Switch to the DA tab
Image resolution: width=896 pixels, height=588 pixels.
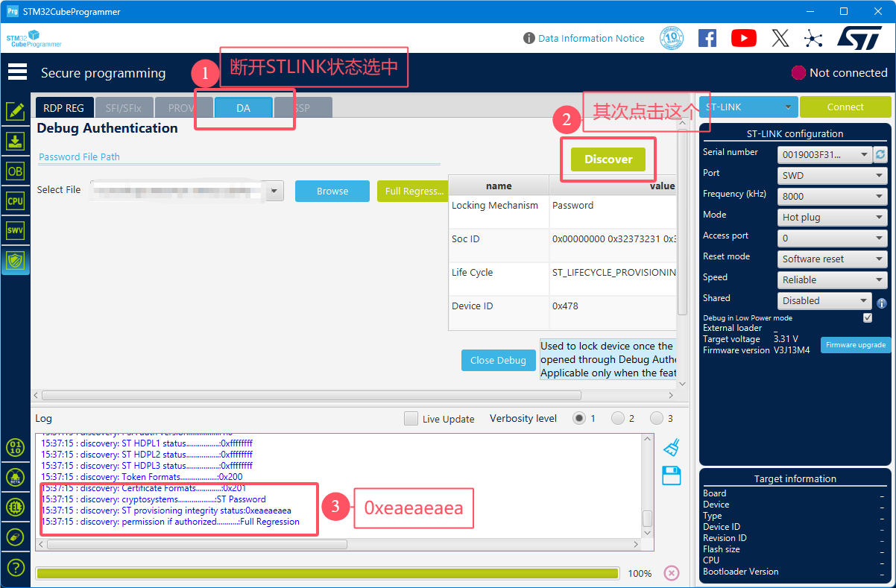[243, 107]
